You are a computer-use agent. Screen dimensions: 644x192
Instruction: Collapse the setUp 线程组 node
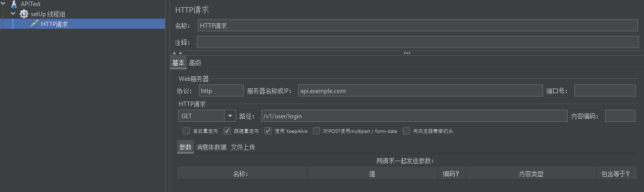(x=13, y=14)
